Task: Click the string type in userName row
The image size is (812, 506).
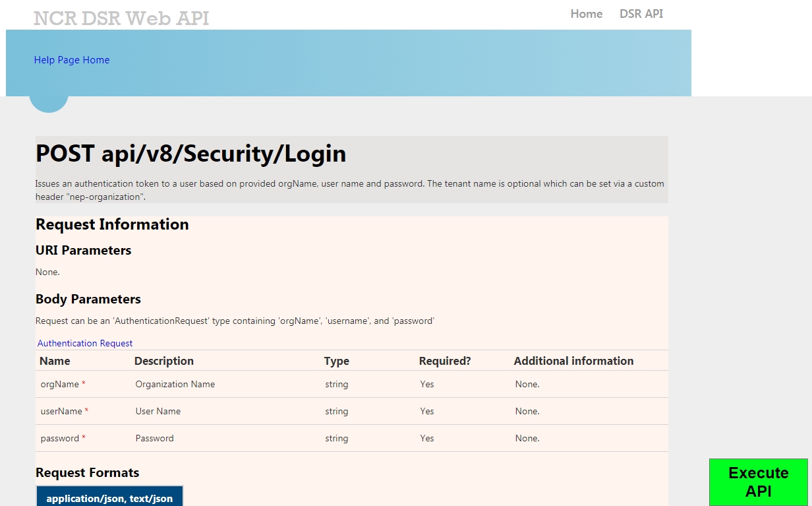Action: click(337, 411)
